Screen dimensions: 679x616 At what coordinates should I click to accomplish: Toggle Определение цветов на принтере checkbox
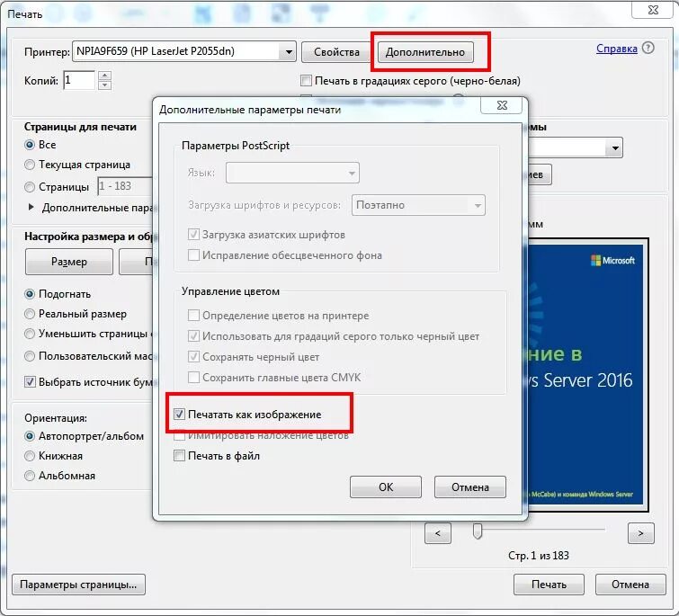(x=193, y=315)
